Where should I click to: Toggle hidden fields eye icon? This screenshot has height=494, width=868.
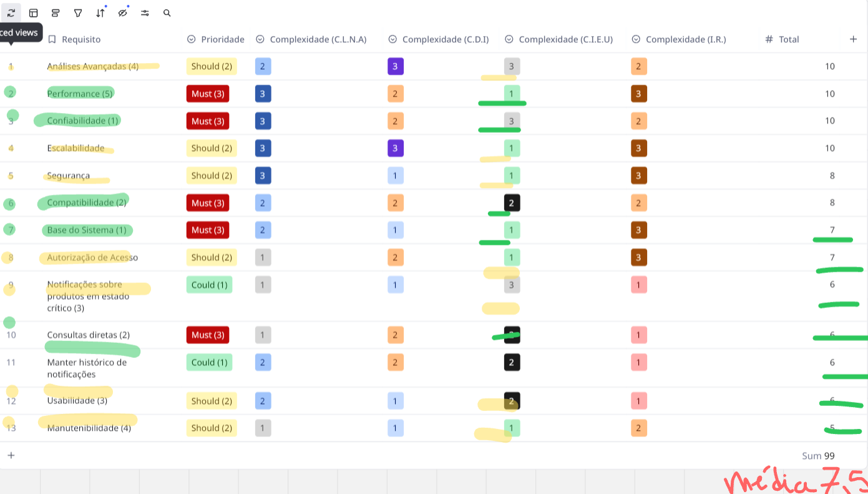[x=122, y=12]
